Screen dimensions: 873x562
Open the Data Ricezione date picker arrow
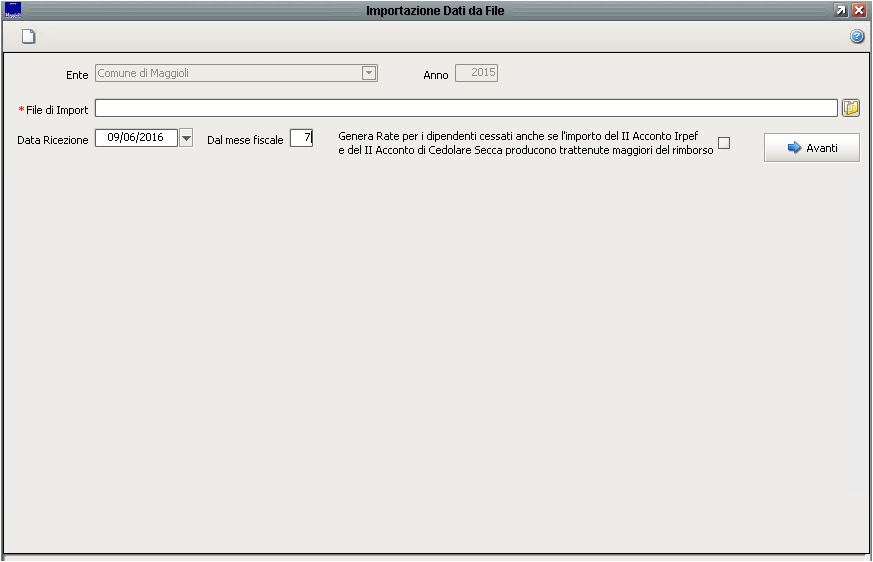tap(186, 138)
